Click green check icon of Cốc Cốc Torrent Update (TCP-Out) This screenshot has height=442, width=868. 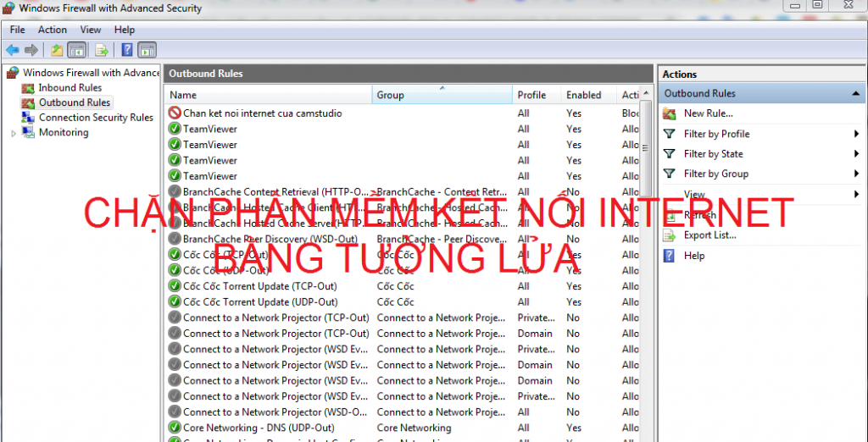(175, 286)
